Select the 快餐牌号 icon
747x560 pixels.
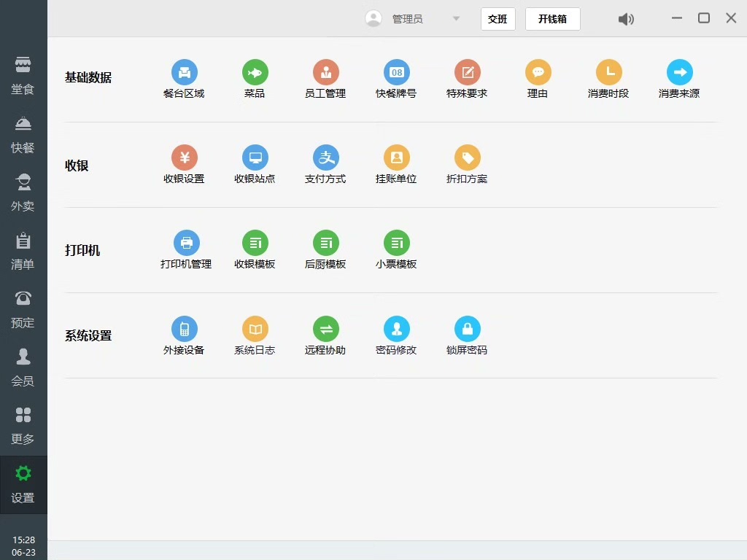coord(396,73)
